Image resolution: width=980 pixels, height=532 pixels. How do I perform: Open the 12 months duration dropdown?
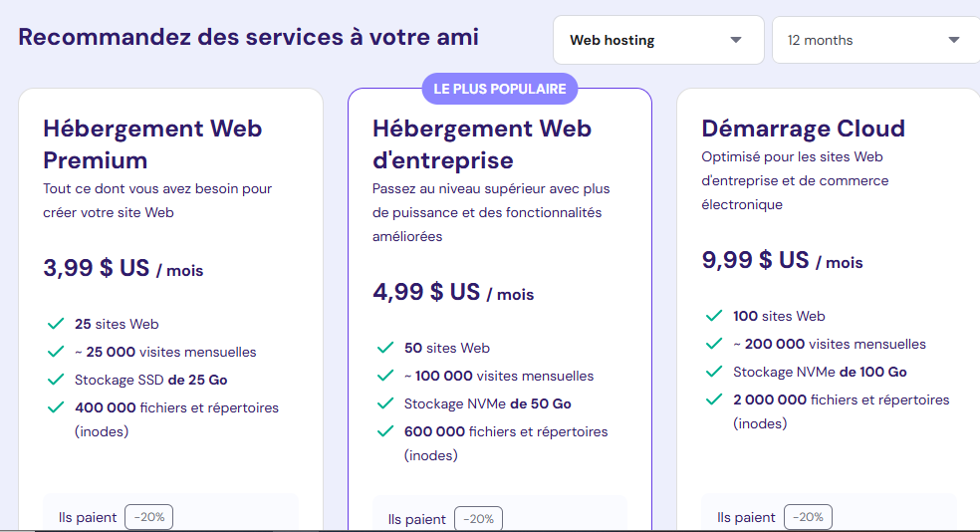click(875, 40)
